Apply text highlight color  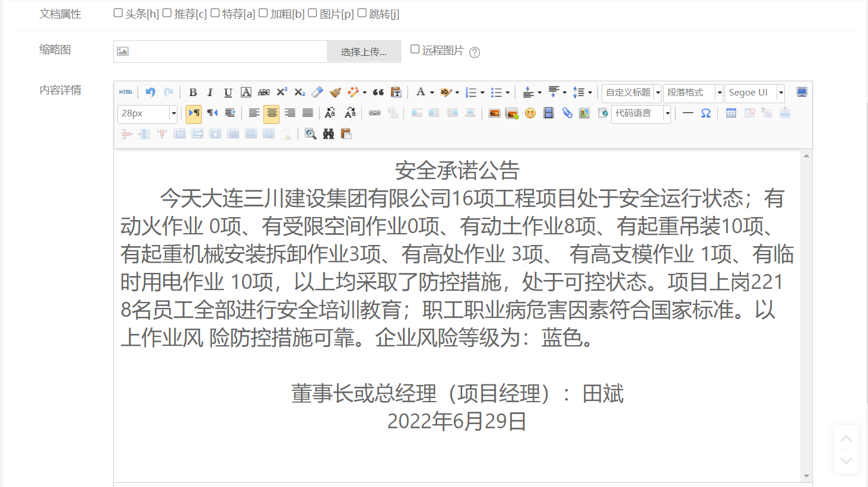(446, 93)
